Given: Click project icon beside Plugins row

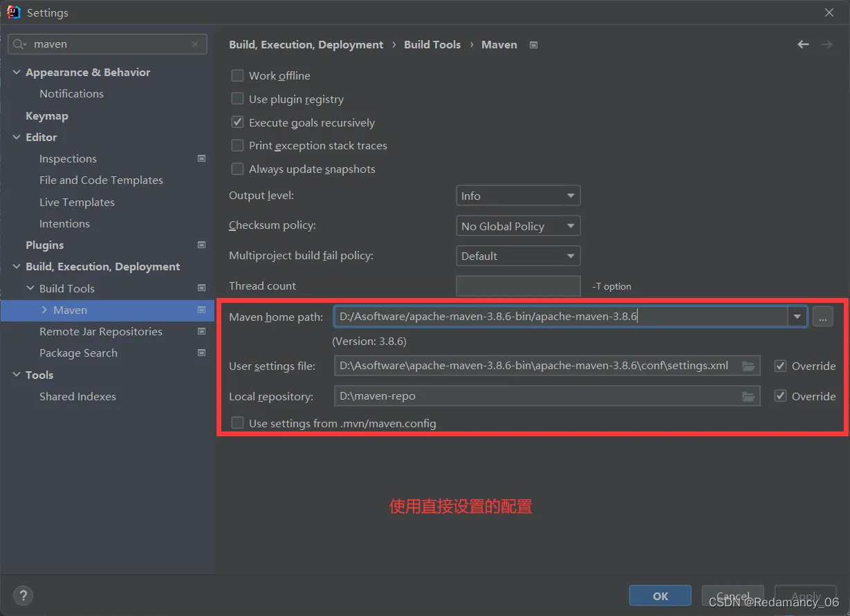Looking at the screenshot, I should click(x=201, y=245).
